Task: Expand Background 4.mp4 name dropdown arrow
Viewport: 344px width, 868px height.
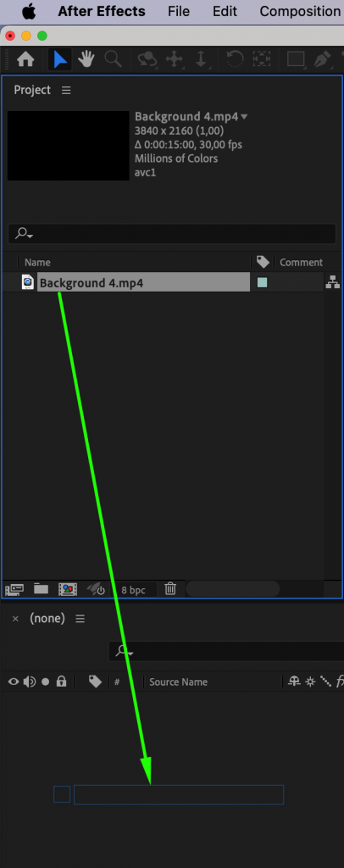Action: pyautogui.click(x=245, y=117)
